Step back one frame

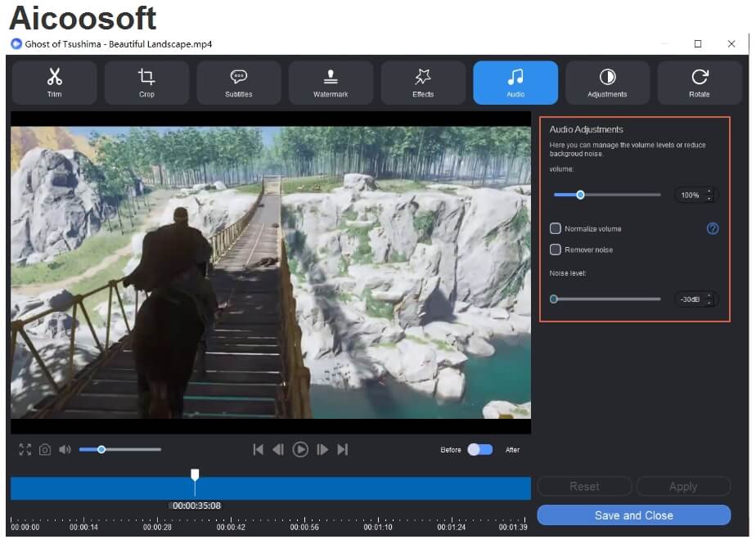(278, 449)
